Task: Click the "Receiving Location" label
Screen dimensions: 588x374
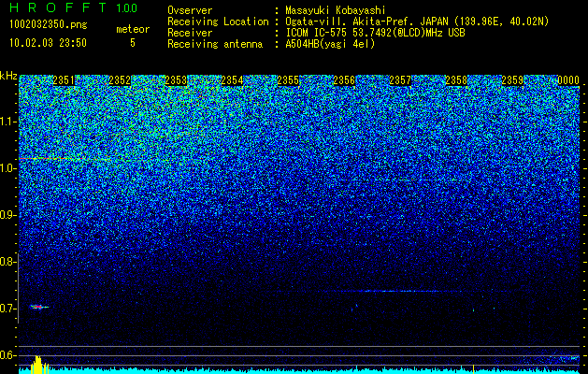Action: (218, 22)
